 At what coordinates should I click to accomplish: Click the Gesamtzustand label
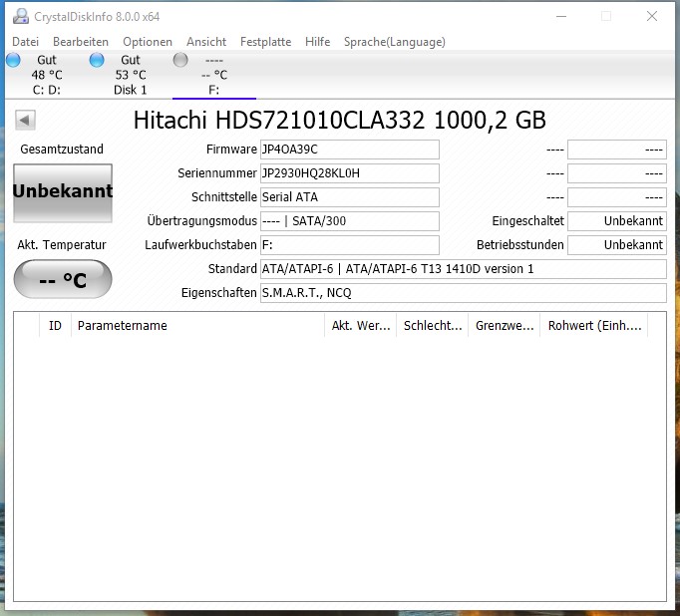coord(62,150)
